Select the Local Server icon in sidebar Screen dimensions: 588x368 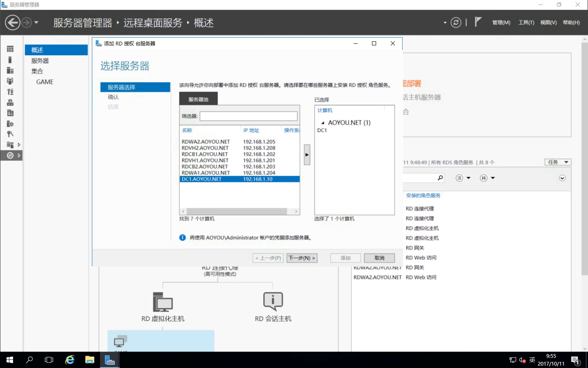tap(10, 60)
